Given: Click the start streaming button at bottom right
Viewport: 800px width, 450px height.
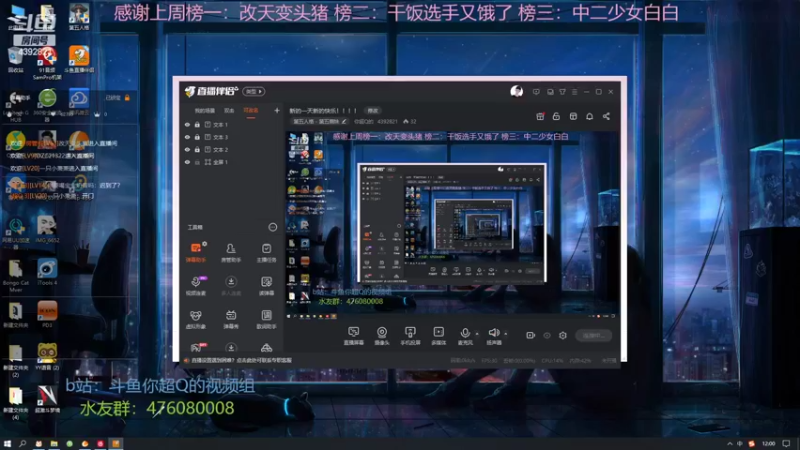Looking at the screenshot, I should (x=593, y=335).
